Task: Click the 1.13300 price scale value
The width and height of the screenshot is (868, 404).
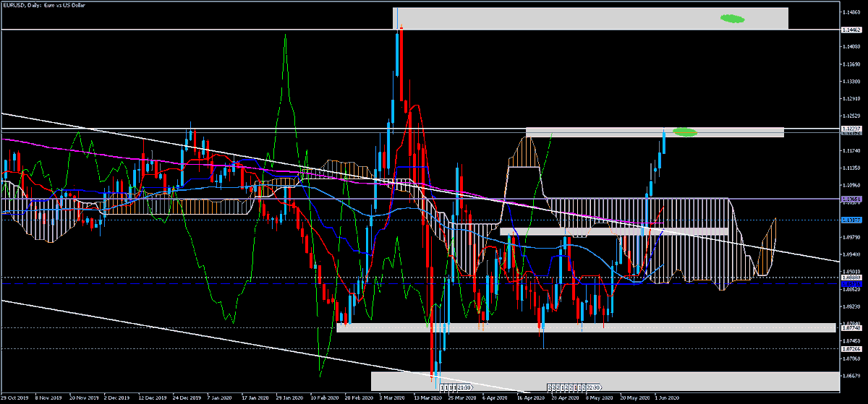Action: coord(851,82)
